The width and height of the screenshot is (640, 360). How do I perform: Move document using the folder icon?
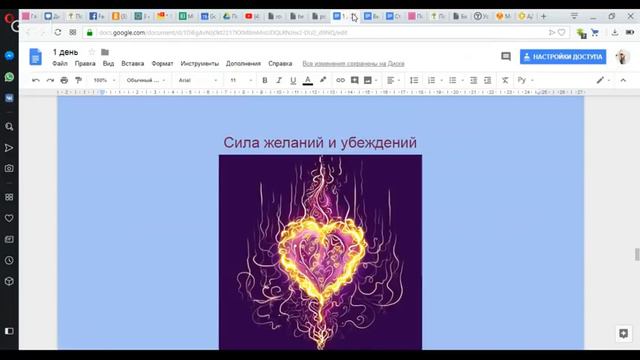[x=105, y=52]
